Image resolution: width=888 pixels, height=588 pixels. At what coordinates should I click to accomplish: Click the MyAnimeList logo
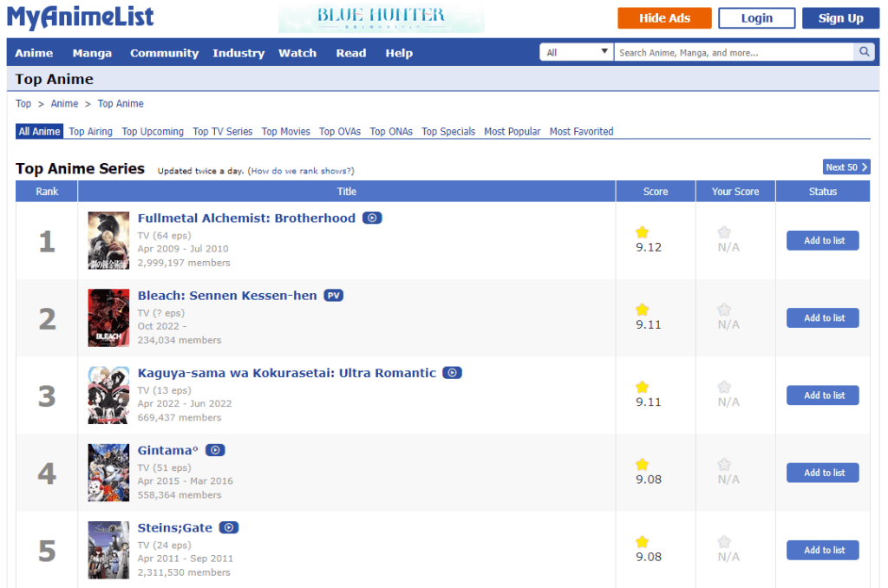pyautogui.click(x=81, y=17)
